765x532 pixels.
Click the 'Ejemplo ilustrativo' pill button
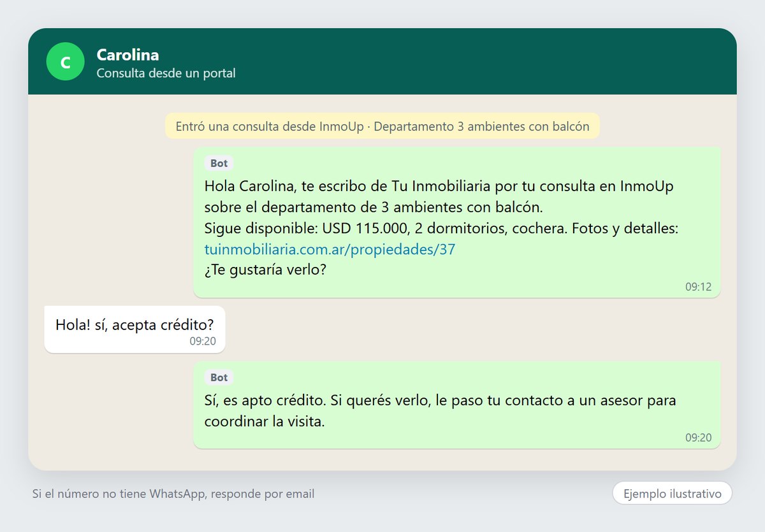click(672, 494)
